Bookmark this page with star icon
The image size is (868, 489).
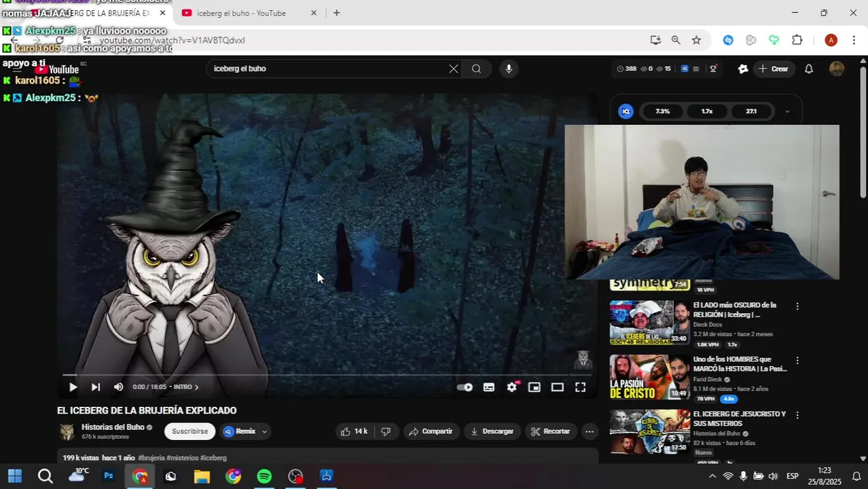(x=696, y=40)
